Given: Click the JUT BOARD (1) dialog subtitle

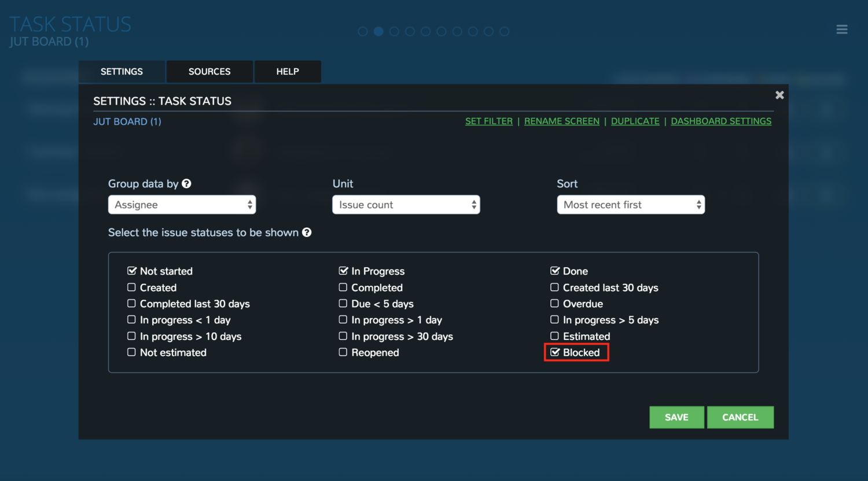Looking at the screenshot, I should click(x=127, y=121).
